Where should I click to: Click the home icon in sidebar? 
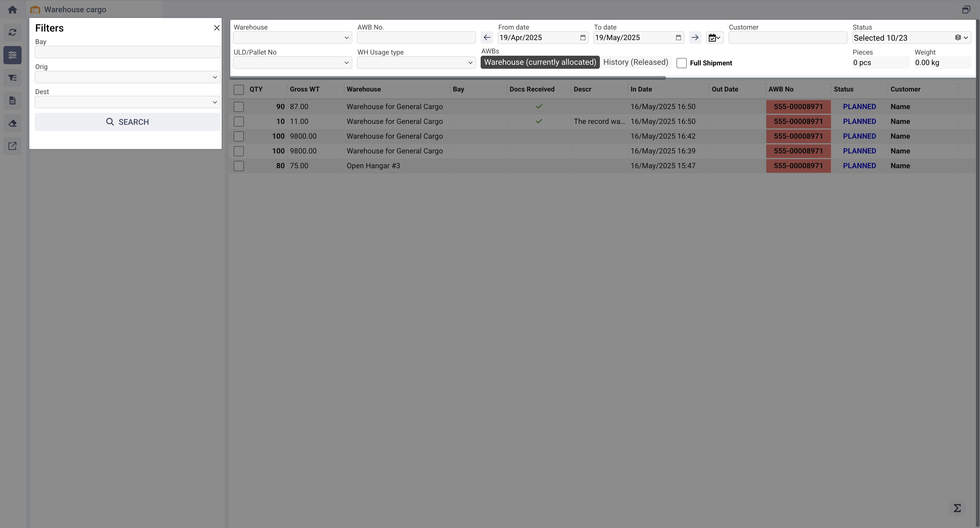12,9
